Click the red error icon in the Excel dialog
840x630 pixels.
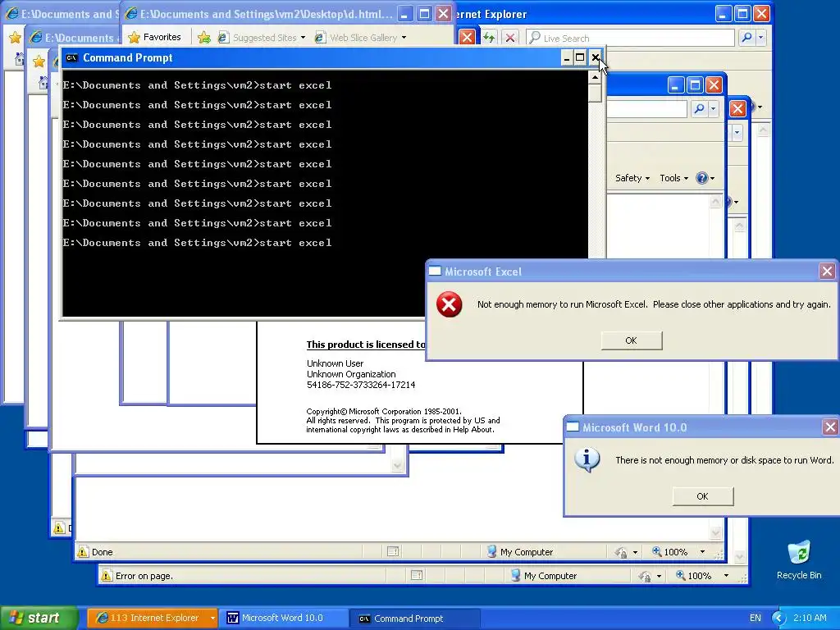click(x=449, y=304)
